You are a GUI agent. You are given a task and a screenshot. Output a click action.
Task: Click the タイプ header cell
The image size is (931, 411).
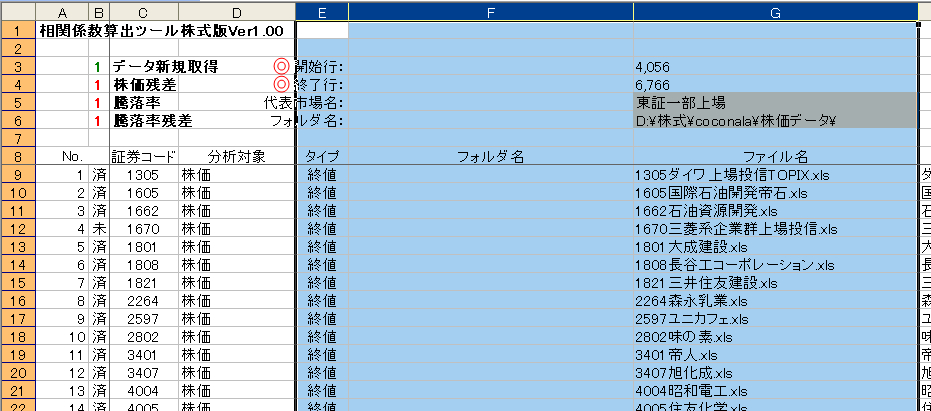pyautogui.click(x=322, y=157)
